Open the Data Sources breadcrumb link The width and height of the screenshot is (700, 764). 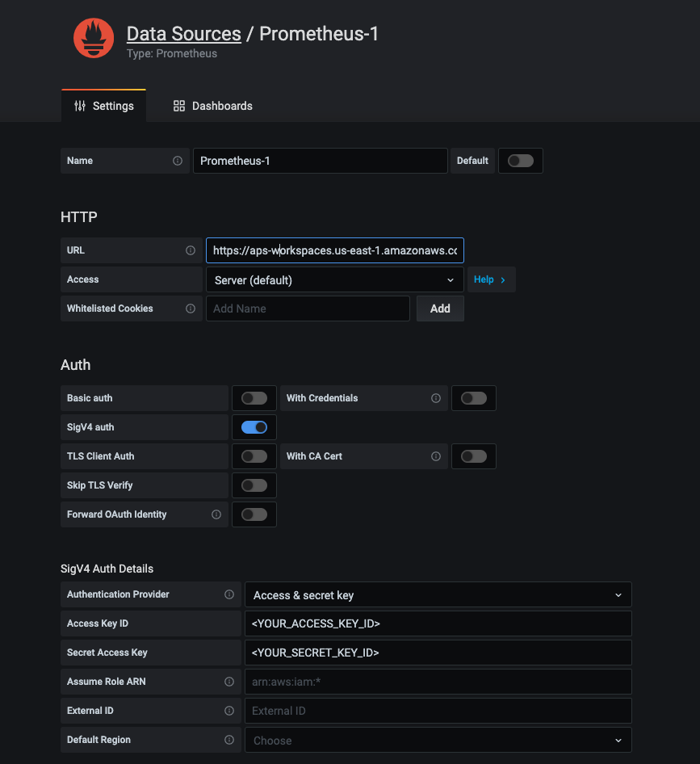pyautogui.click(x=183, y=34)
